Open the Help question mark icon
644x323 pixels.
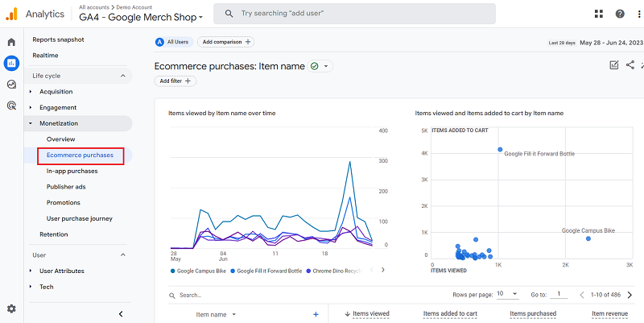620,14
